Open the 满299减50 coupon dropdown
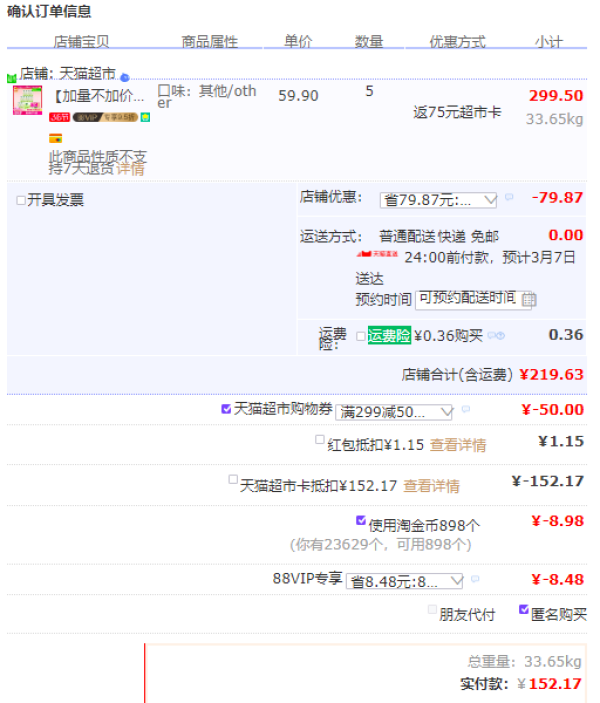The image size is (600, 703). click(x=394, y=412)
